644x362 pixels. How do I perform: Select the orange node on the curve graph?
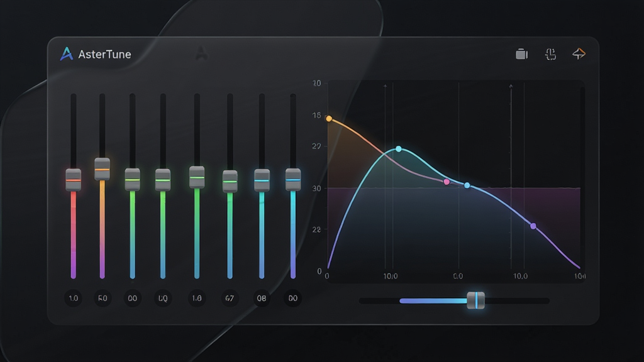click(x=329, y=119)
